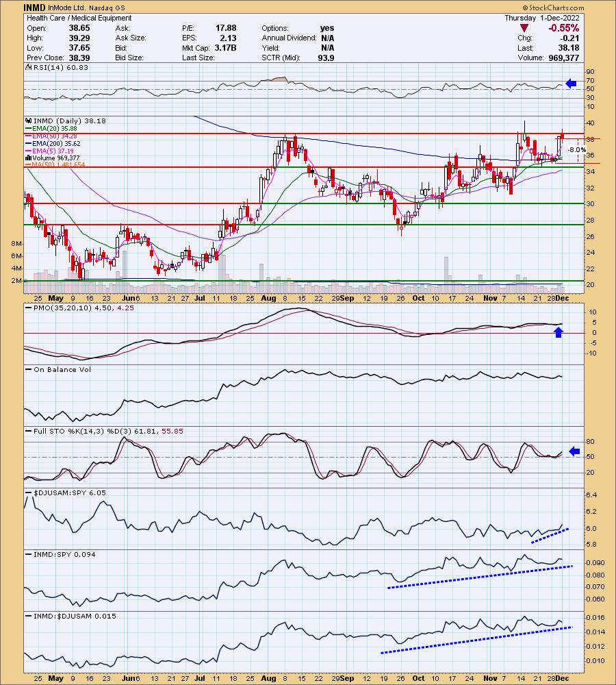This screenshot has height=685, width=616.
Task: Click the RSI area-chart icon
Action: pyautogui.click(x=28, y=67)
